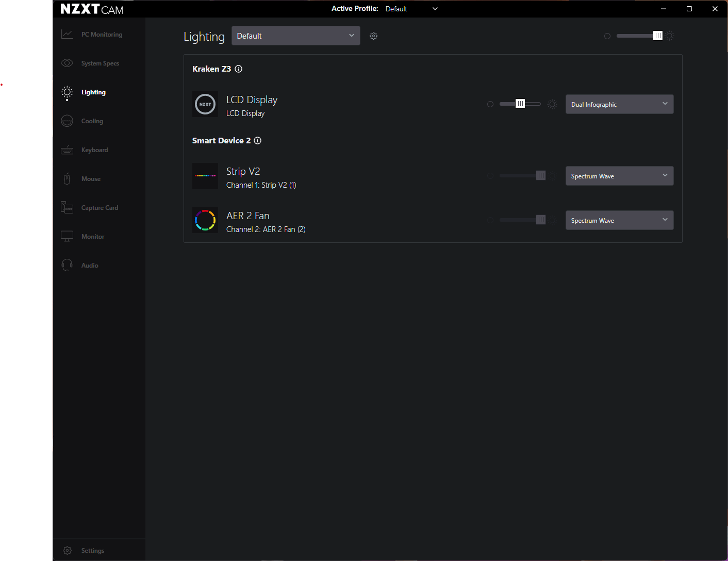Minimize the NZXT CAM window
Viewport: 728px width, 561px height.
point(664,9)
